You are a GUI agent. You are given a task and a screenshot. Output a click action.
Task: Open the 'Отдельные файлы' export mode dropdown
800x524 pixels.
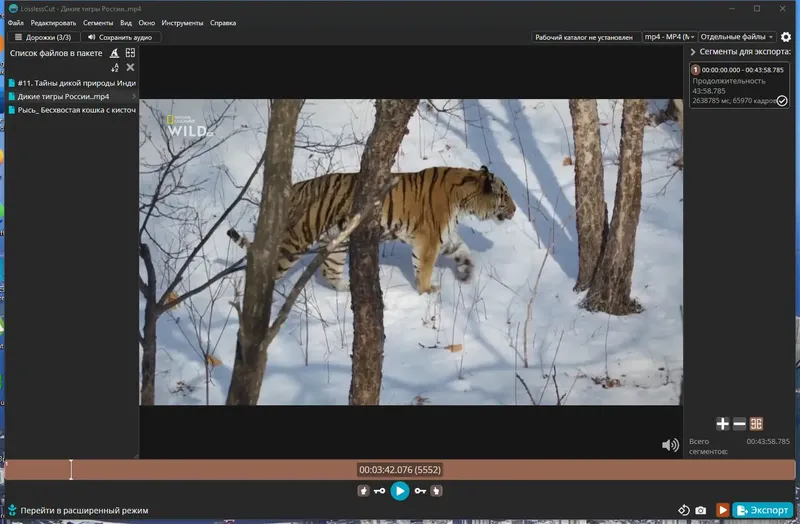[737, 37]
